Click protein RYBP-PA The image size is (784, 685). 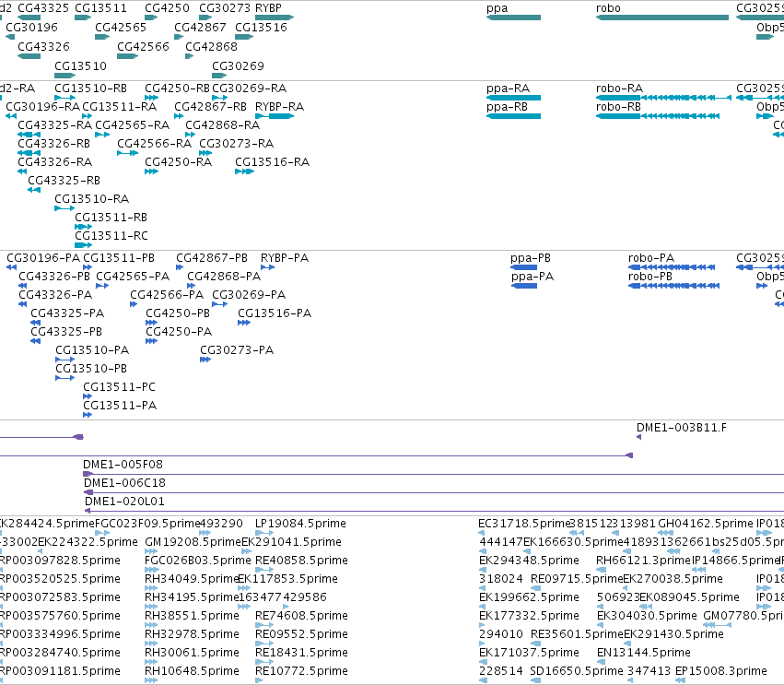coord(267,267)
